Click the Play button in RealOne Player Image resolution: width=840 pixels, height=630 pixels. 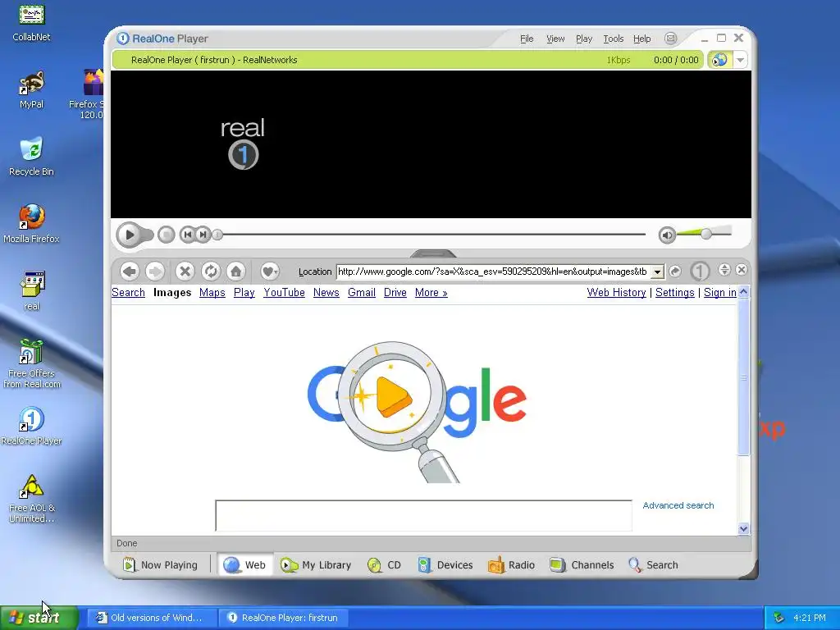pos(129,235)
